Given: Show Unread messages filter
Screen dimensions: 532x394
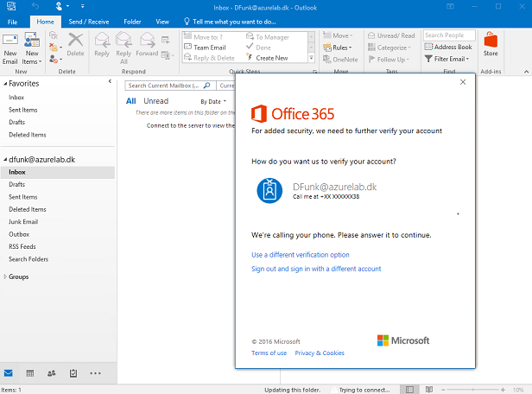Looking at the screenshot, I should click(x=155, y=101).
